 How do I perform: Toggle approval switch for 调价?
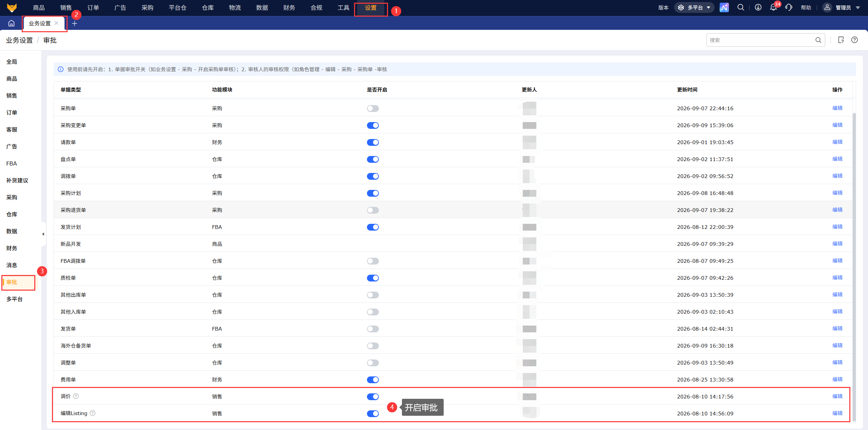click(373, 397)
